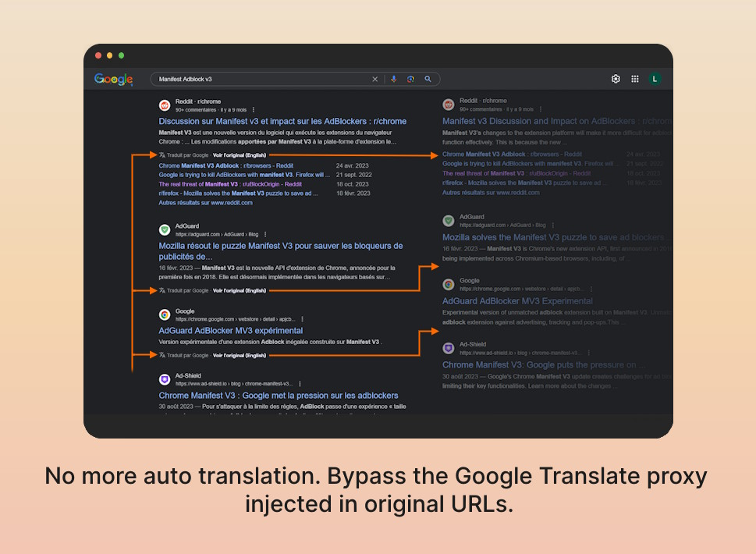Image resolution: width=756 pixels, height=554 pixels.
Task: Open three-dot menu beside ad-shield.io breadcrumb in French results
Action: tap(300, 384)
